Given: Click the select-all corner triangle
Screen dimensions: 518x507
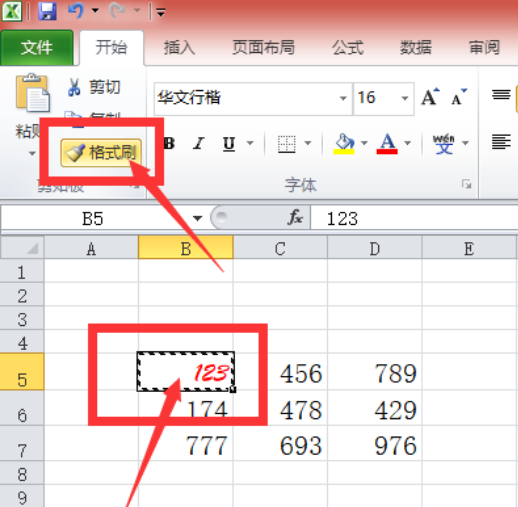Looking at the screenshot, I should pyautogui.click(x=22, y=248).
